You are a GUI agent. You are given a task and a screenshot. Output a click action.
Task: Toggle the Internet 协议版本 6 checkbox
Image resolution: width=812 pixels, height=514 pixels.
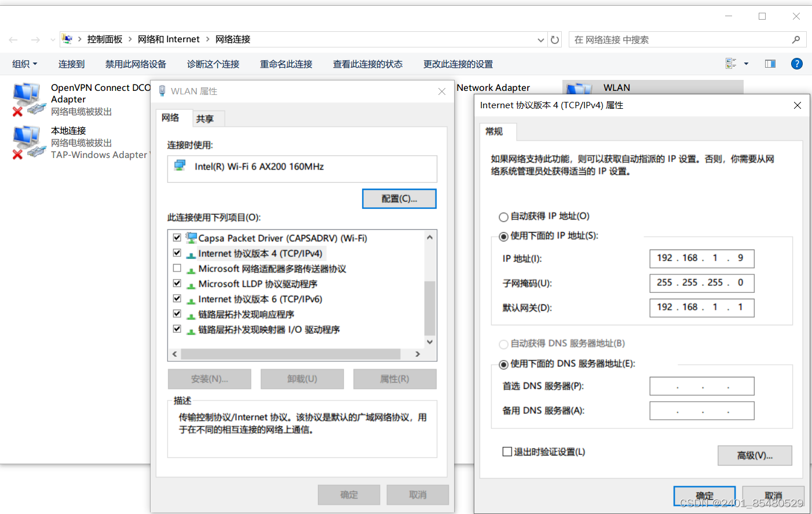click(177, 299)
